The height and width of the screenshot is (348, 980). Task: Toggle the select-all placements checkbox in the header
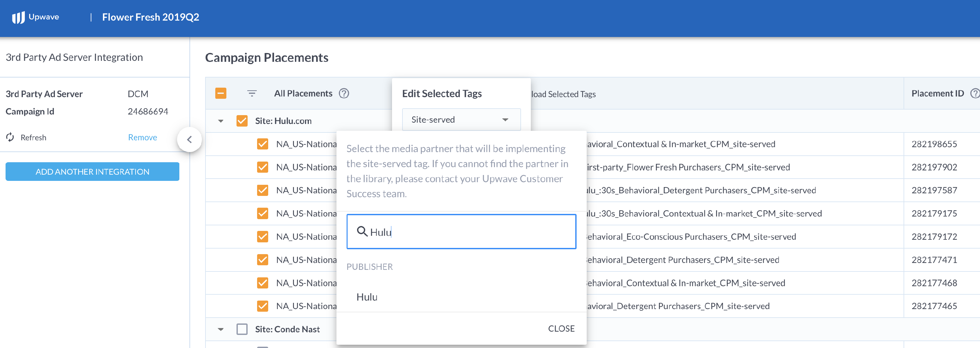click(x=220, y=93)
